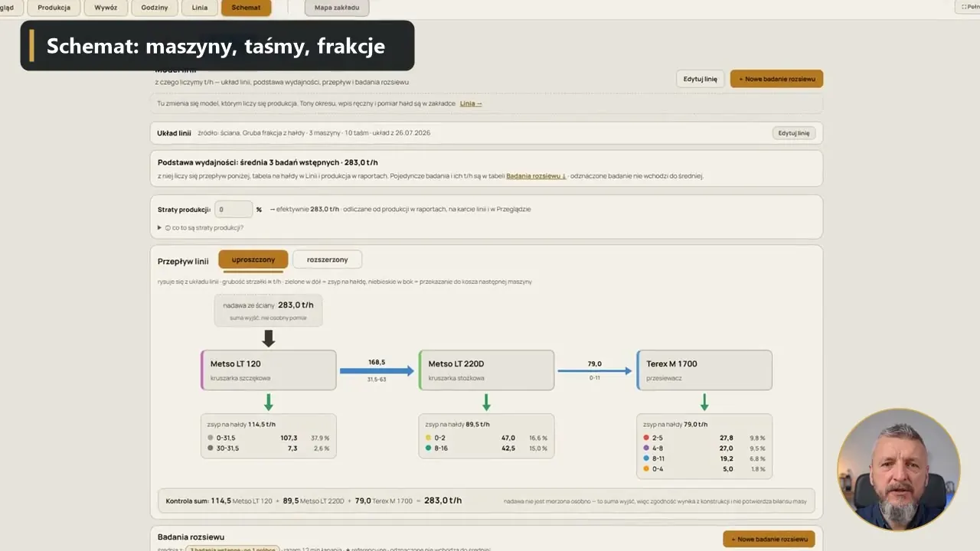Click the value 19,2 in fraction 8-11 row
This screenshot has width=980, height=551.
click(726, 458)
